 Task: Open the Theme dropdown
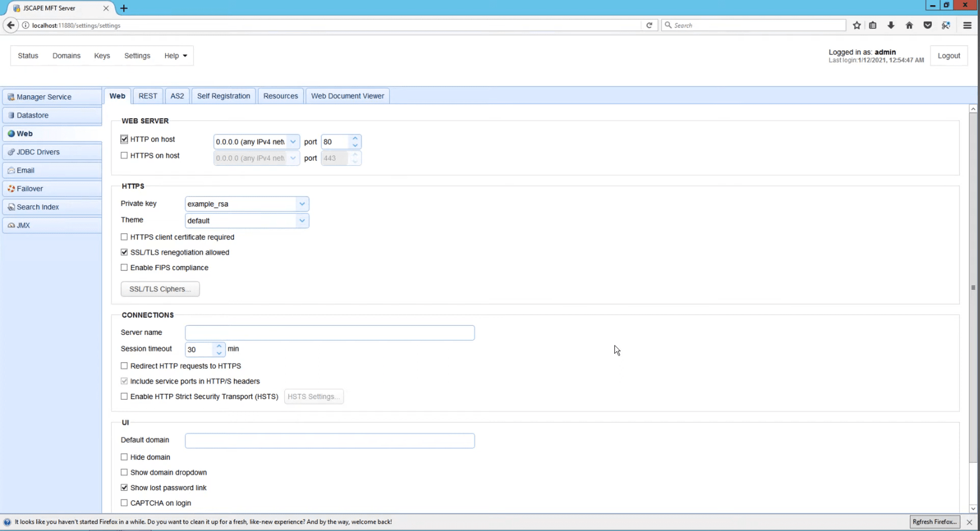pyautogui.click(x=247, y=221)
